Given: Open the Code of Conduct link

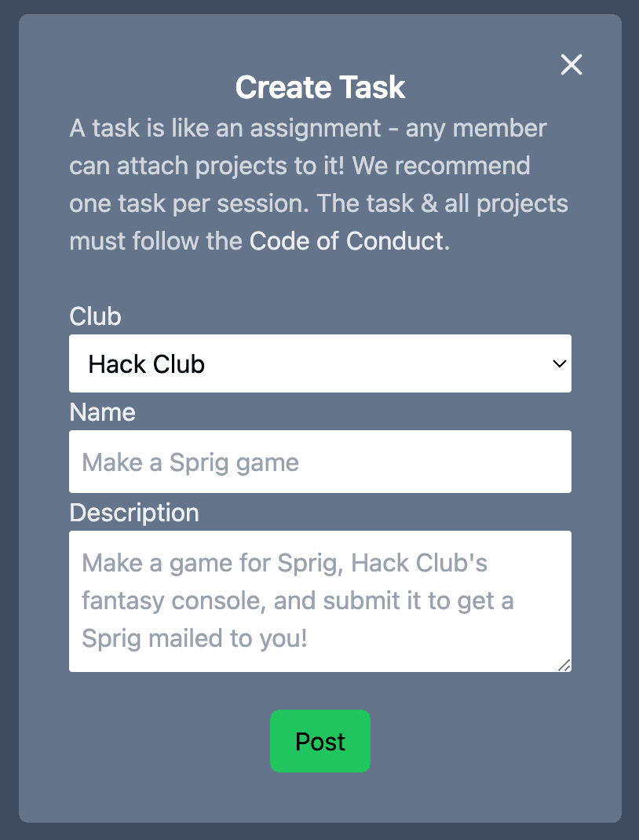Looking at the screenshot, I should pyautogui.click(x=346, y=240).
